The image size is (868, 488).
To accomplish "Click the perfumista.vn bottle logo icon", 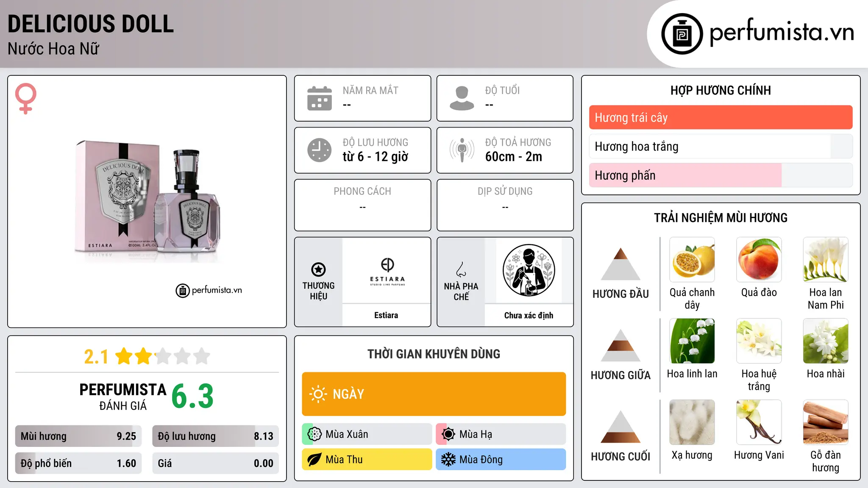I will [682, 34].
